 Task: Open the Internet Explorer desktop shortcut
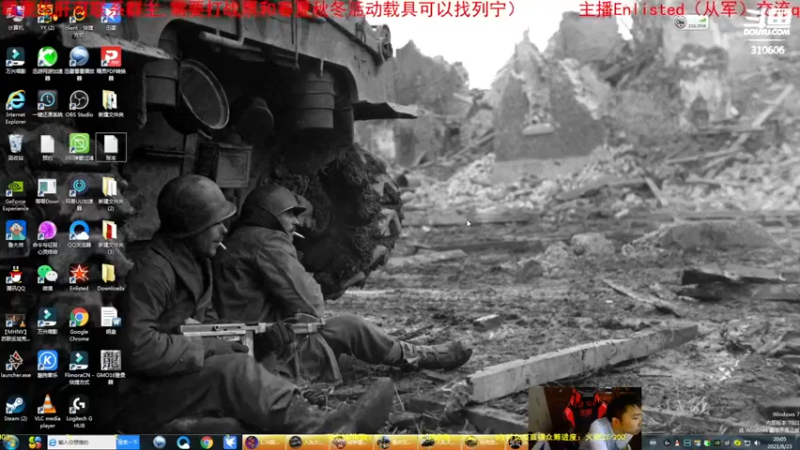[x=15, y=107]
